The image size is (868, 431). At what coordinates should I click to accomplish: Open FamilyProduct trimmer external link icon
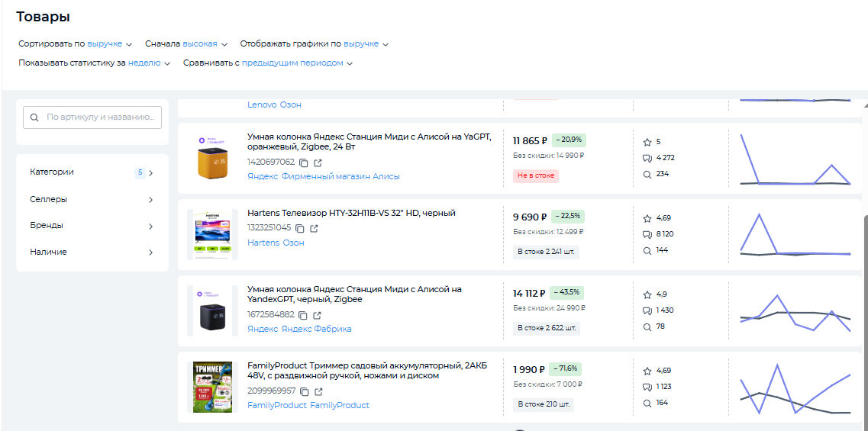pos(318,391)
